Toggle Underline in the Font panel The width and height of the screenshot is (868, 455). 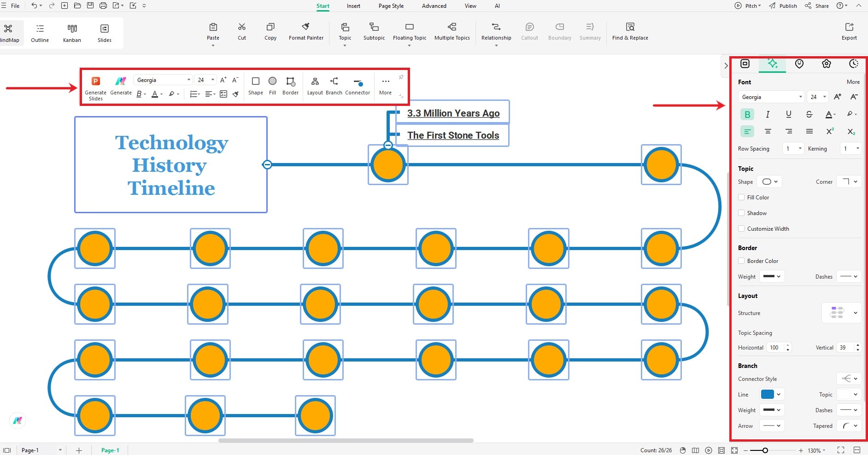pyautogui.click(x=788, y=114)
